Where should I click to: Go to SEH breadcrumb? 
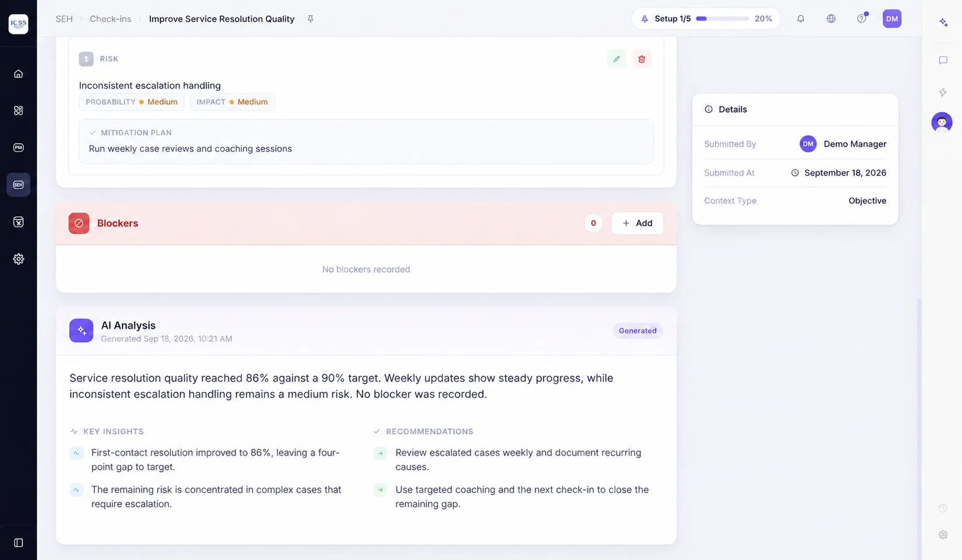[64, 19]
